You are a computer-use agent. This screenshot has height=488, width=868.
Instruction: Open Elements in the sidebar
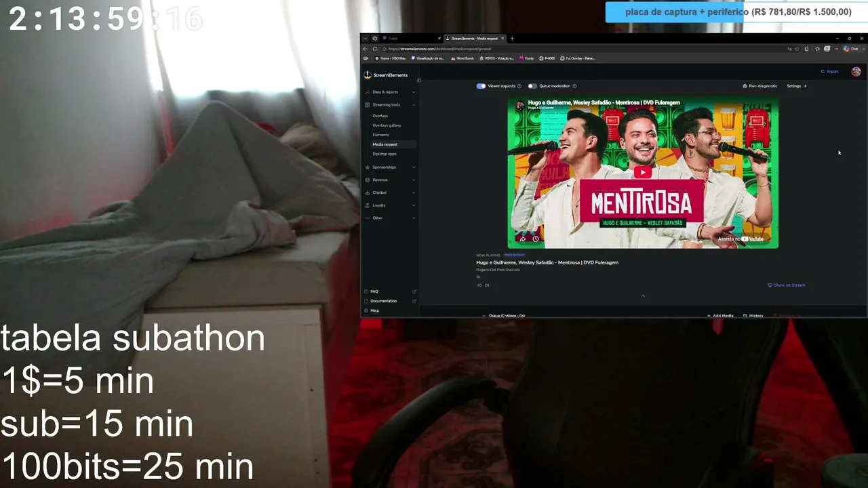[x=380, y=135]
